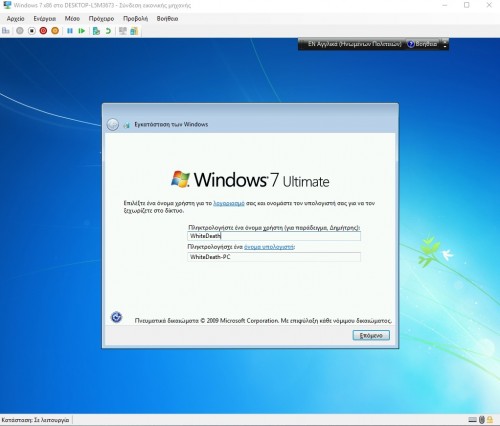
Task: Click the Ease of Access icon
Action: 116,317
